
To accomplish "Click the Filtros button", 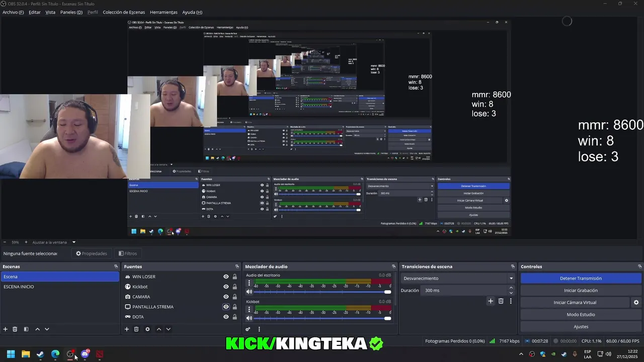I will (127, 253).
